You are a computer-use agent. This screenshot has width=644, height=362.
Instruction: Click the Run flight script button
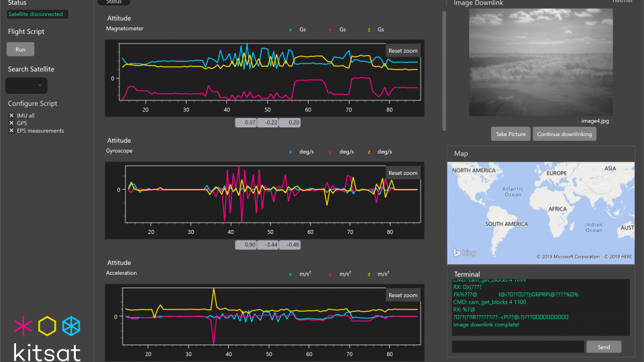[x=20, y=49]
